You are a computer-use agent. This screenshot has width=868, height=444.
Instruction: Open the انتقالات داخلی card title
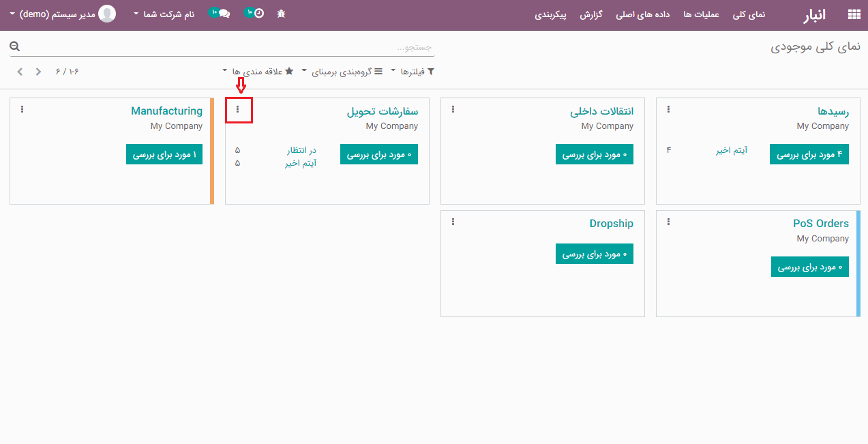coord(602,111)
